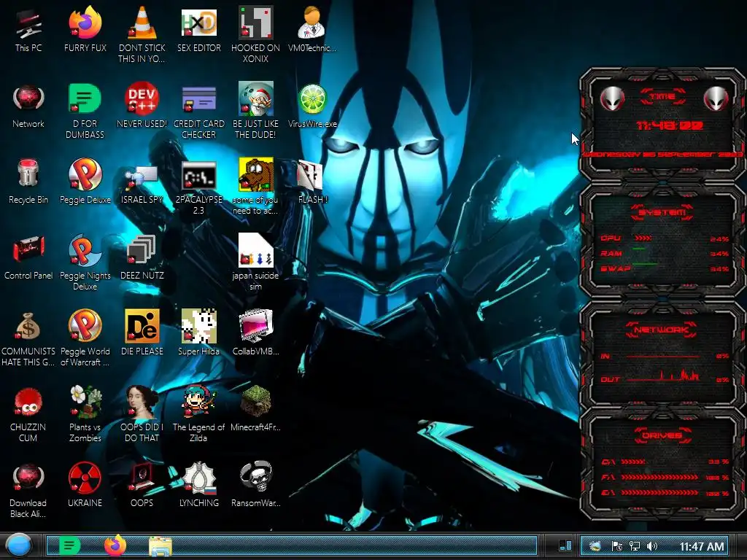Click the network OUT activity graph
747x560 pixels.
coord(662,376)
